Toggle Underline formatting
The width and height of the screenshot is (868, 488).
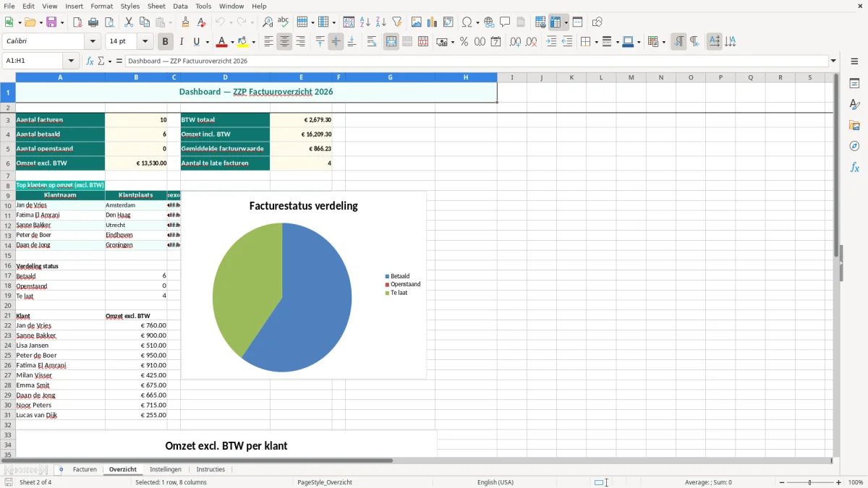(197, 42)
